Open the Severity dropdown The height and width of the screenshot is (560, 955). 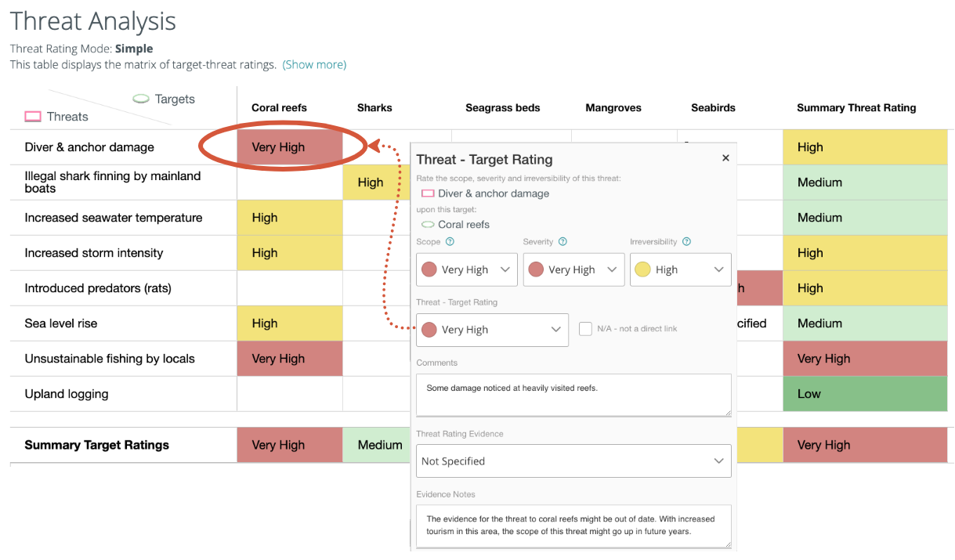tap(573, 269)
